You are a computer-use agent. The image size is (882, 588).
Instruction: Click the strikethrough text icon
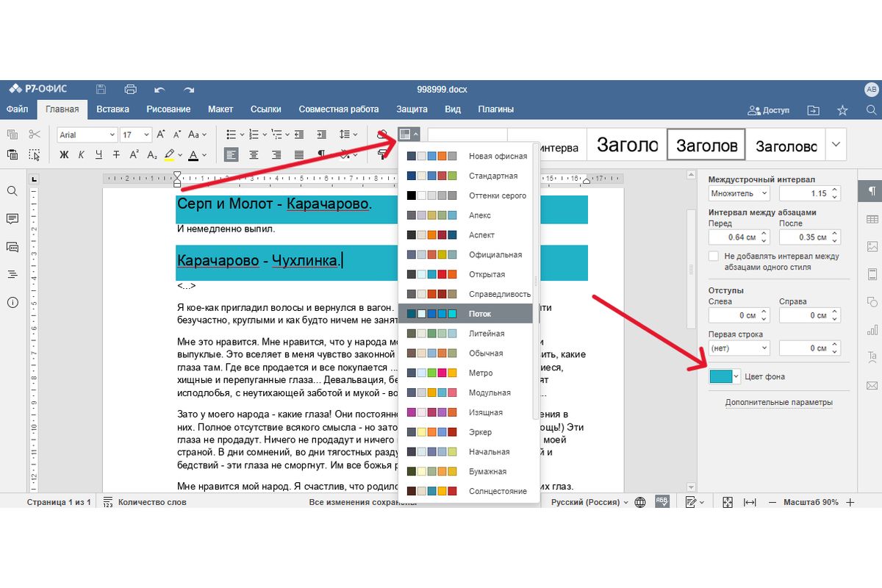pos(116,155)
